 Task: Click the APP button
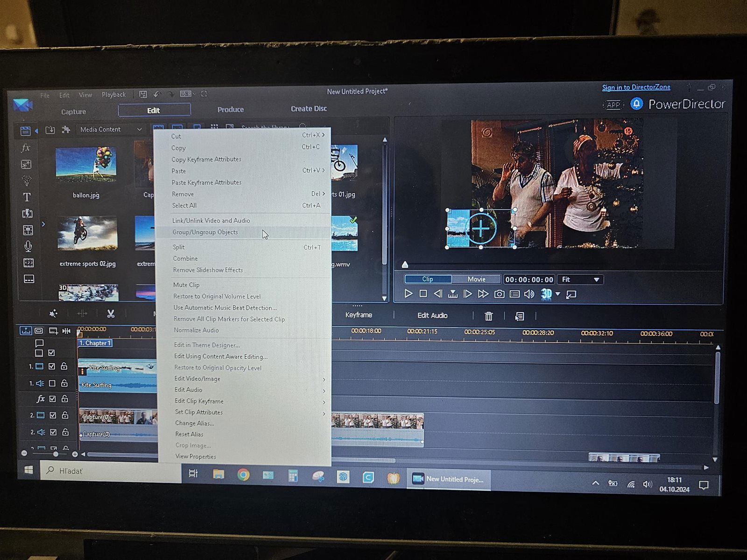pyautogui.click(x=613, y=105)
